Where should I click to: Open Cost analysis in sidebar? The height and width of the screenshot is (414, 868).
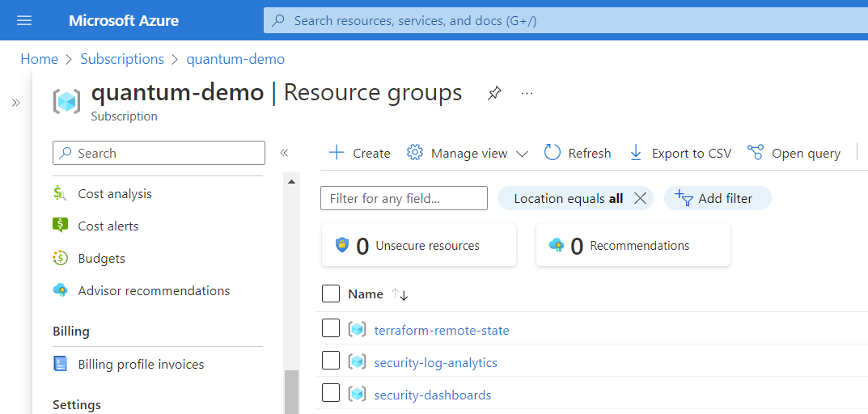tap(114, 194)
